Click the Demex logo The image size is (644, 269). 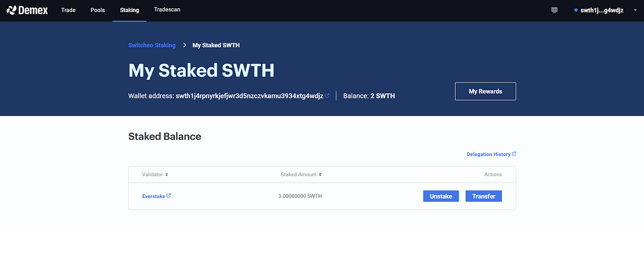(27, 10)
